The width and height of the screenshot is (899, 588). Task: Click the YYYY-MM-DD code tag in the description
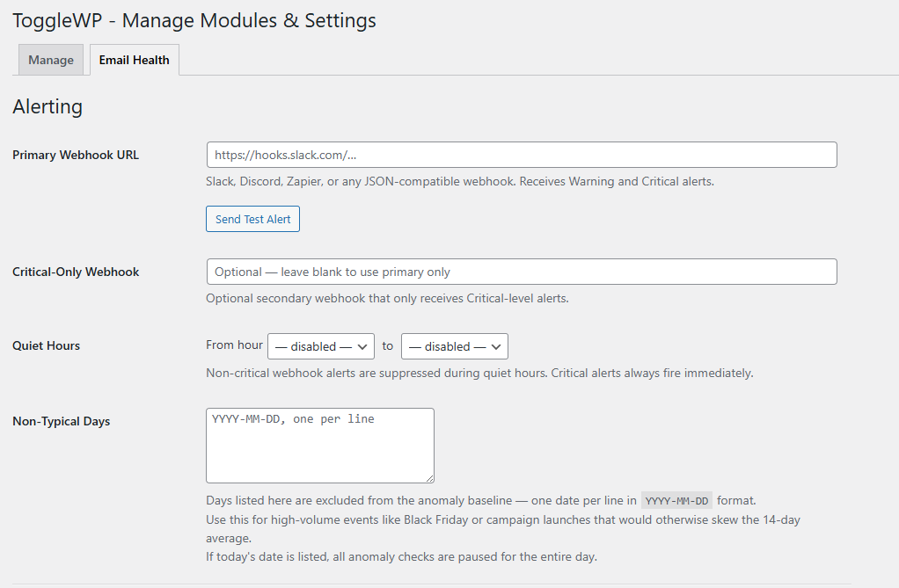pos(676,501)
